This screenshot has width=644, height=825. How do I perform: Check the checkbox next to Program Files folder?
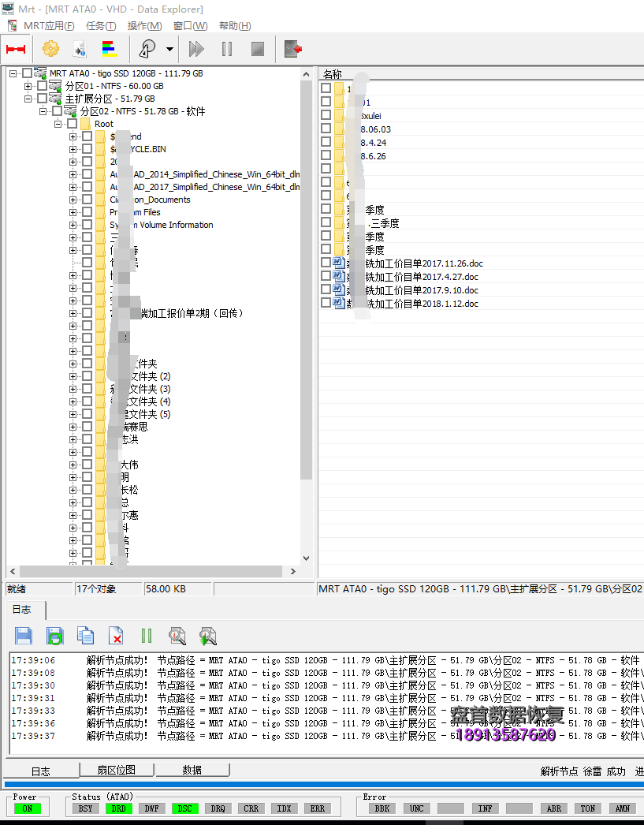tap(85, 211)
